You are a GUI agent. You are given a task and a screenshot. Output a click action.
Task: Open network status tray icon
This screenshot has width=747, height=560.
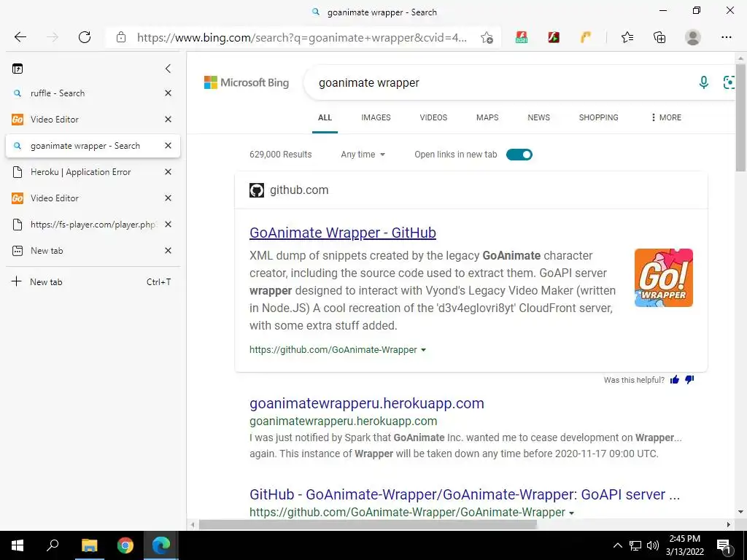pyautogui.click(x=635, y=545)
